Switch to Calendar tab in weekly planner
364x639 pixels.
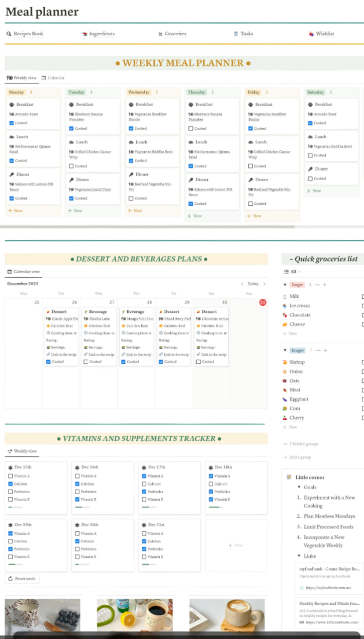[x=53, y=78]
